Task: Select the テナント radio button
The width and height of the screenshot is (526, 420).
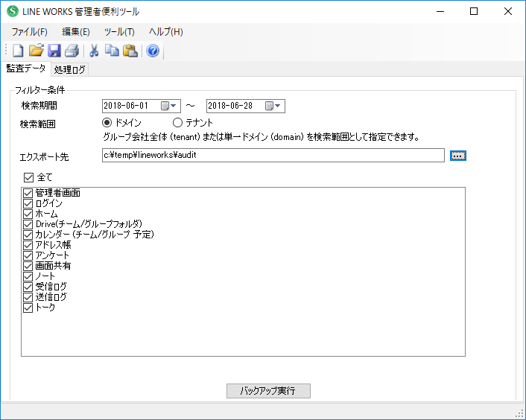Action: [177, 123]
